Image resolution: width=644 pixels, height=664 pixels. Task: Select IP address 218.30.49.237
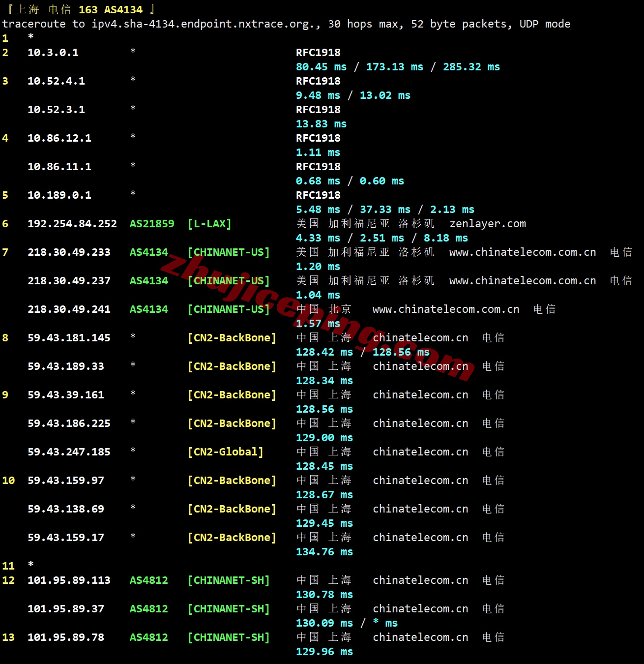69,281
